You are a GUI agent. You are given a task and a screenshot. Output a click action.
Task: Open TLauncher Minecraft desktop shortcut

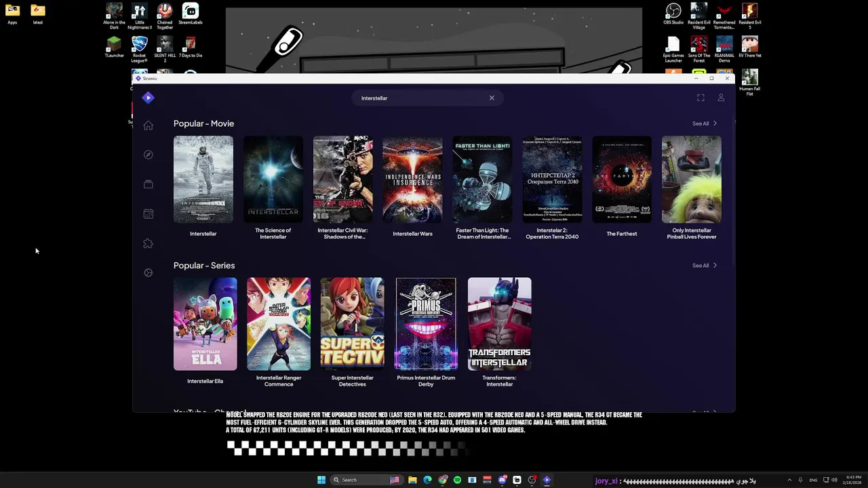114,47
